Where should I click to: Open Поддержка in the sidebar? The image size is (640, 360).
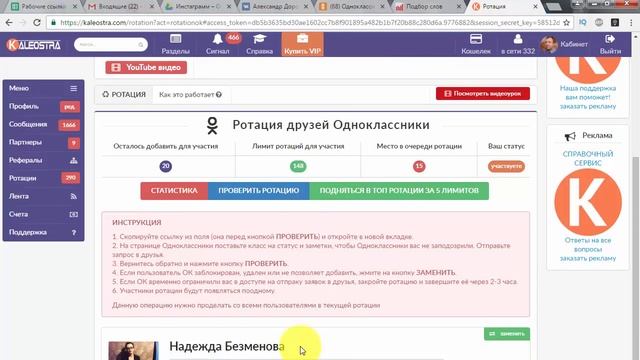pos(44,232)
